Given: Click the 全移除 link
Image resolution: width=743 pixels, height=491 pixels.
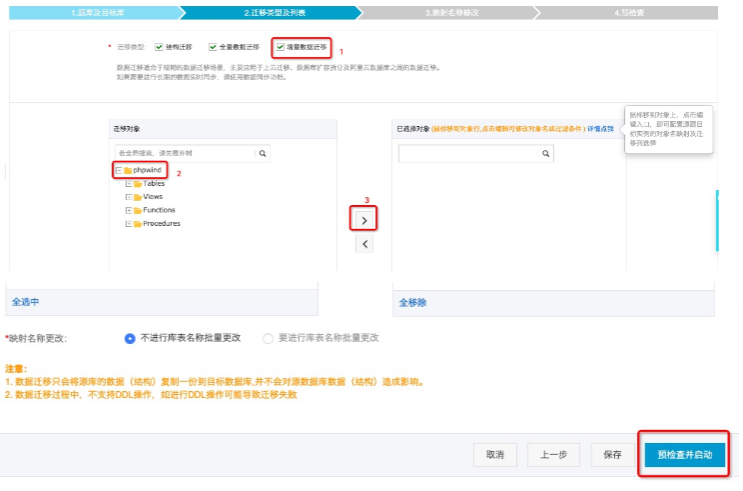Looking at the screenshot, I should tap(412, 303).
